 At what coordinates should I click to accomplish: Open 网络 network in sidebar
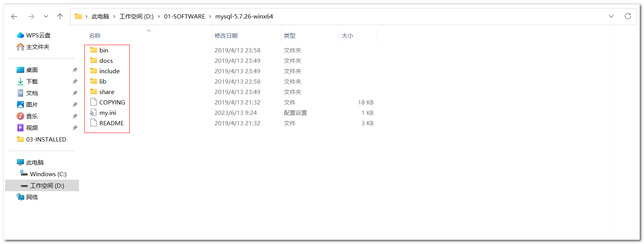pos(27,197)
